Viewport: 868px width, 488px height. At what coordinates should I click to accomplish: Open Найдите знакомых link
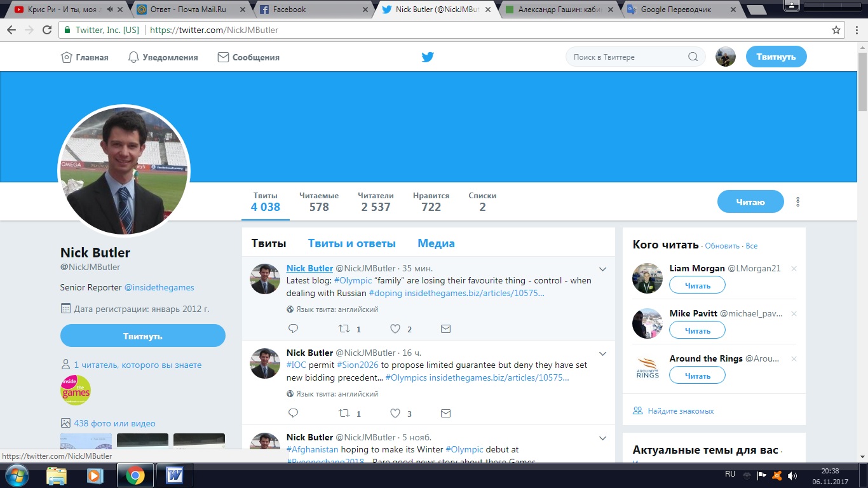(x=681, y=411)
